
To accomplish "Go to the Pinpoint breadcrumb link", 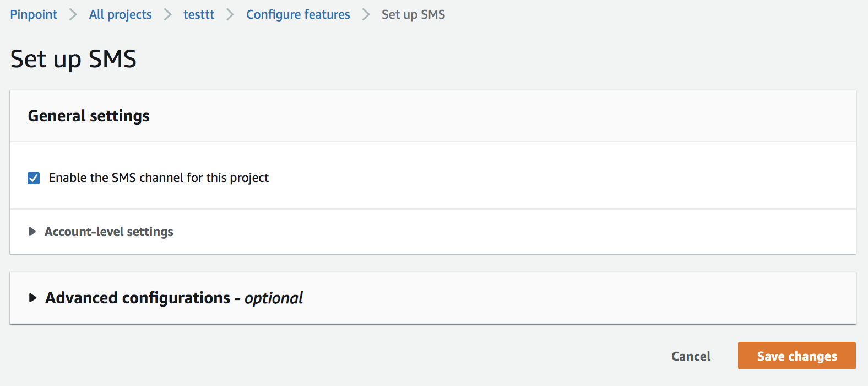I will coord(34,15).
